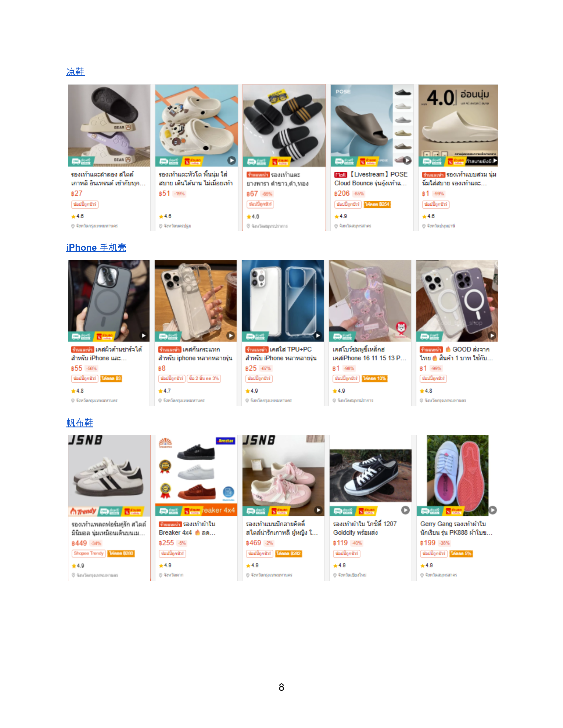
Task: Open the 凉鞋 section link
Action: point(75,72)
